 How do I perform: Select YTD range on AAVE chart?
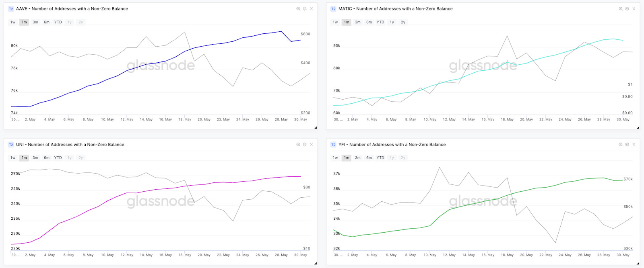(58, 23)
